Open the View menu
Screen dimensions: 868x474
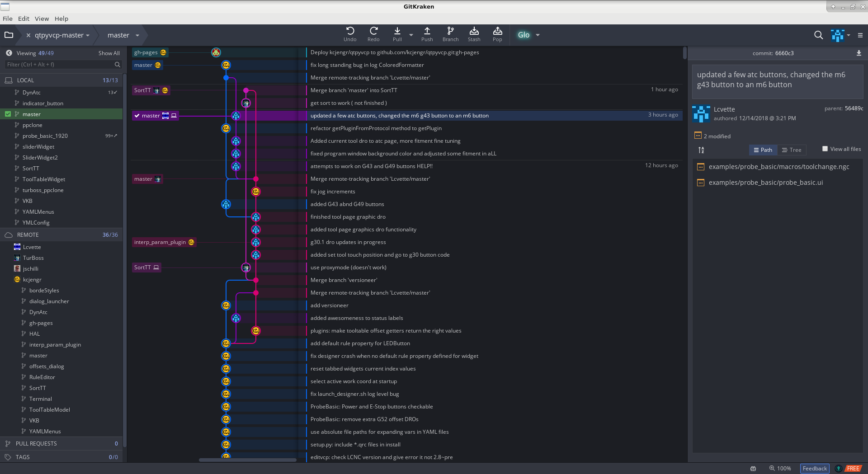(42, 19)
